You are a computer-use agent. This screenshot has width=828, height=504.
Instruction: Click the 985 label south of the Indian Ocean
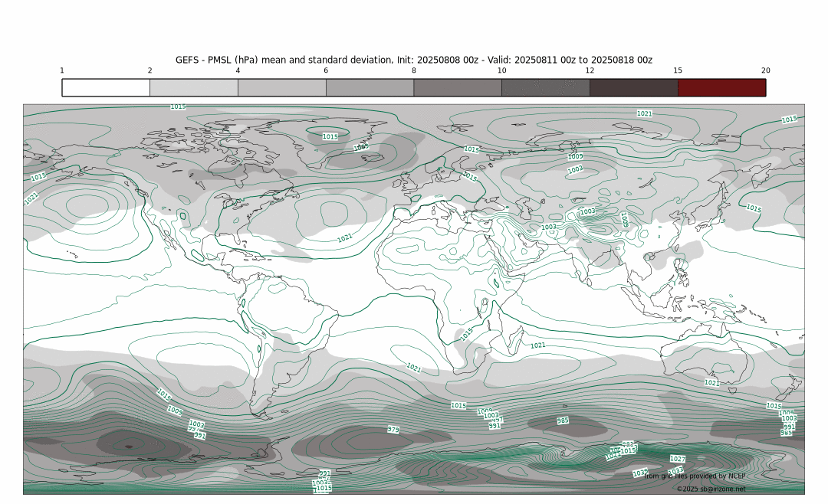point(563,421)
